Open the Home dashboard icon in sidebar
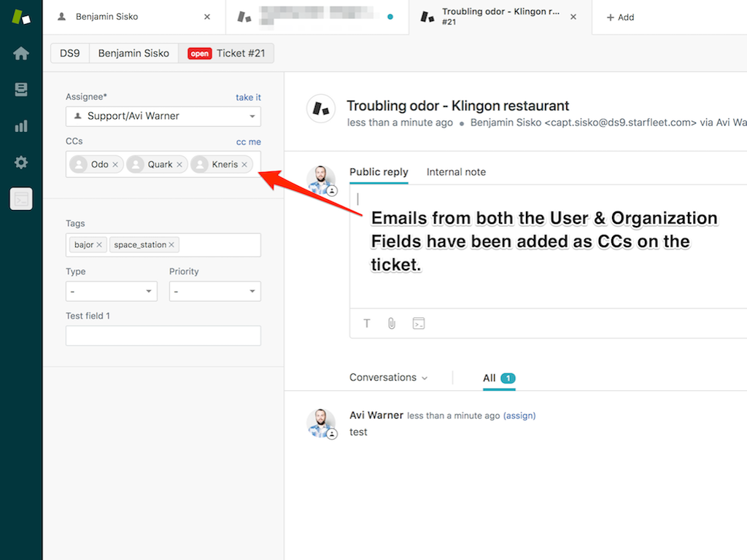This screenshot has width=747, height=560. 21,53
